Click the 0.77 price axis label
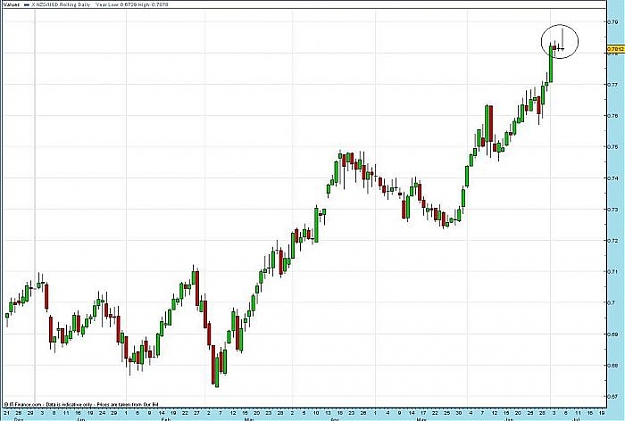625x421 pixels. point(613,85)
